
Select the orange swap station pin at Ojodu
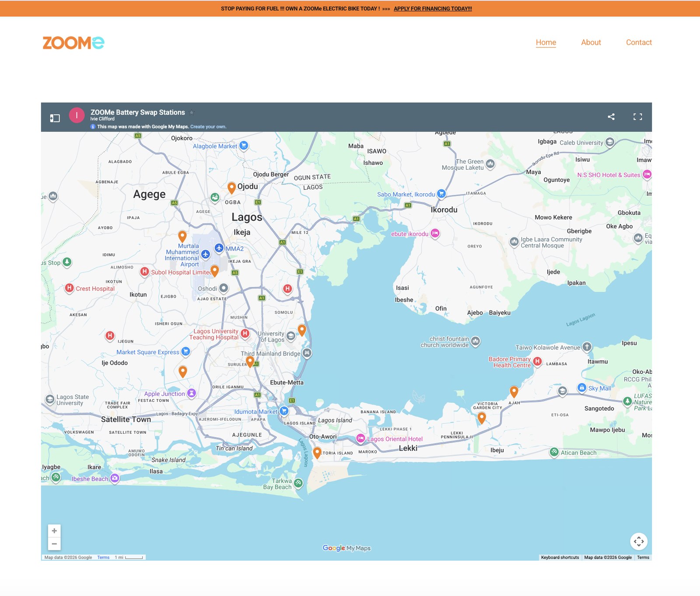232,188
